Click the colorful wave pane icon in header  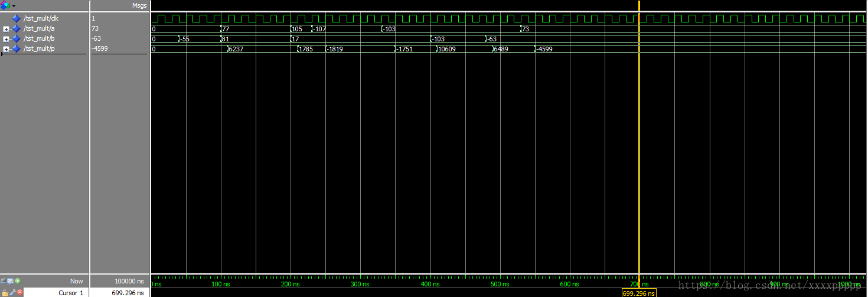tap(5, 5)
